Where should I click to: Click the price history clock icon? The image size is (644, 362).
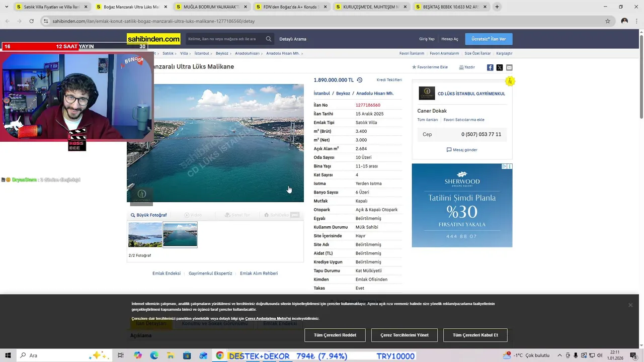click(360, 80)
